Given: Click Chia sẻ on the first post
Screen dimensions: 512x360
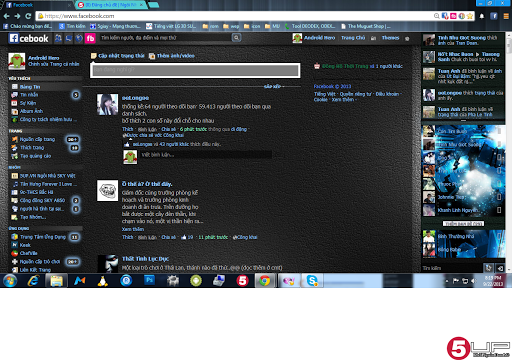Looking at the screenshot, I should (168, 129).
